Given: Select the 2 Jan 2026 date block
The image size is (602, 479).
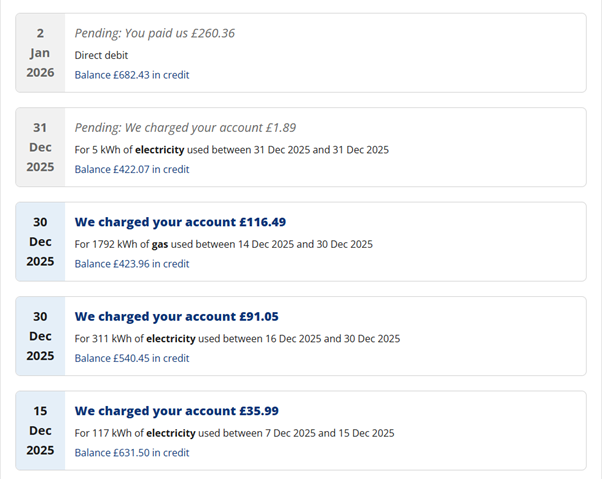Looking at the screenshot, I should pos(40,53).
